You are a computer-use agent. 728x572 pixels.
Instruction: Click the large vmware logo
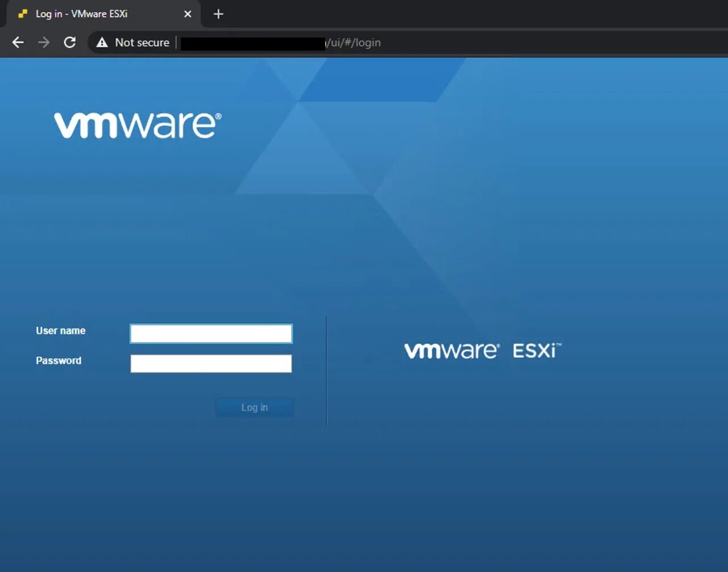(138, 125)
